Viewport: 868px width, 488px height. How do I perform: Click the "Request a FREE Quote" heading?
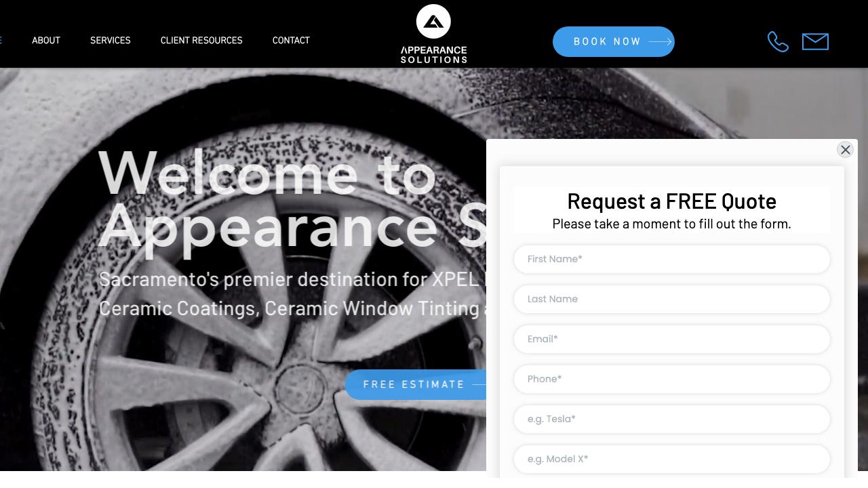coord(671,201)
